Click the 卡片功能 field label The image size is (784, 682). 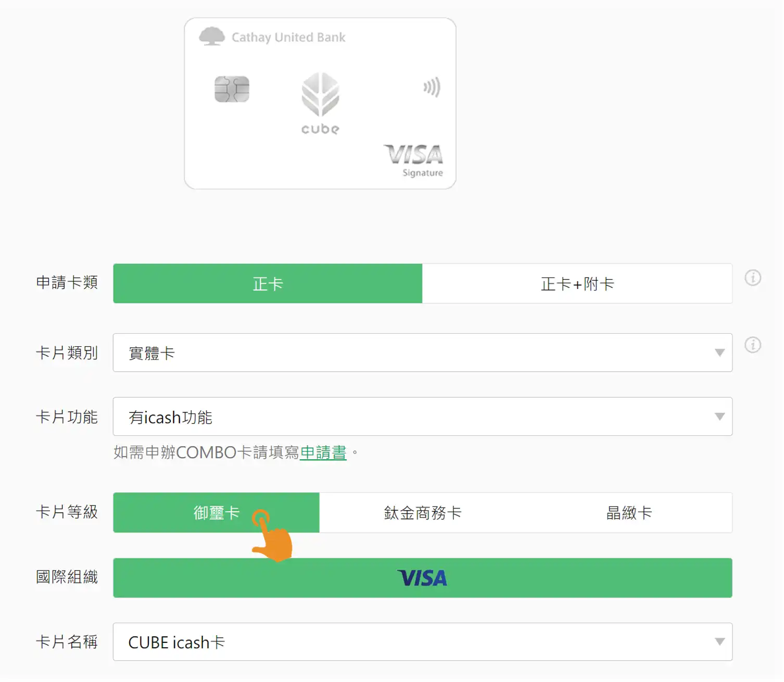click(x=67, y=417)
